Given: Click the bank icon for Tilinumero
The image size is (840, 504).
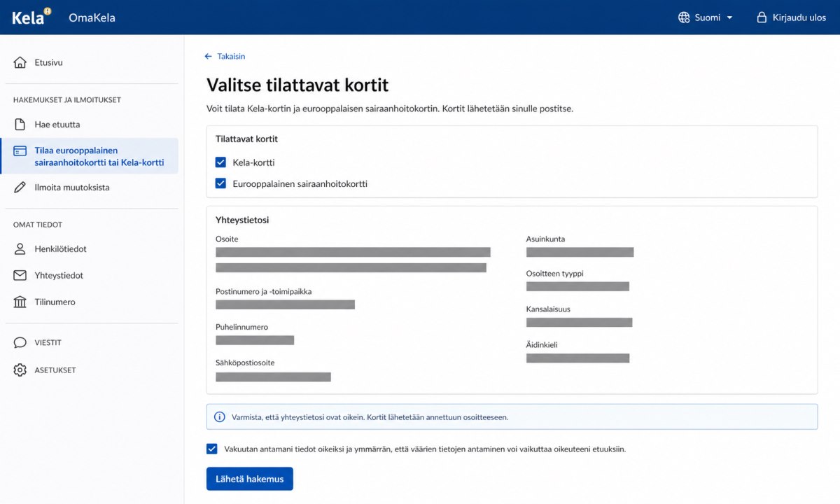Looking at the screenshot, I should click(20, 302).
